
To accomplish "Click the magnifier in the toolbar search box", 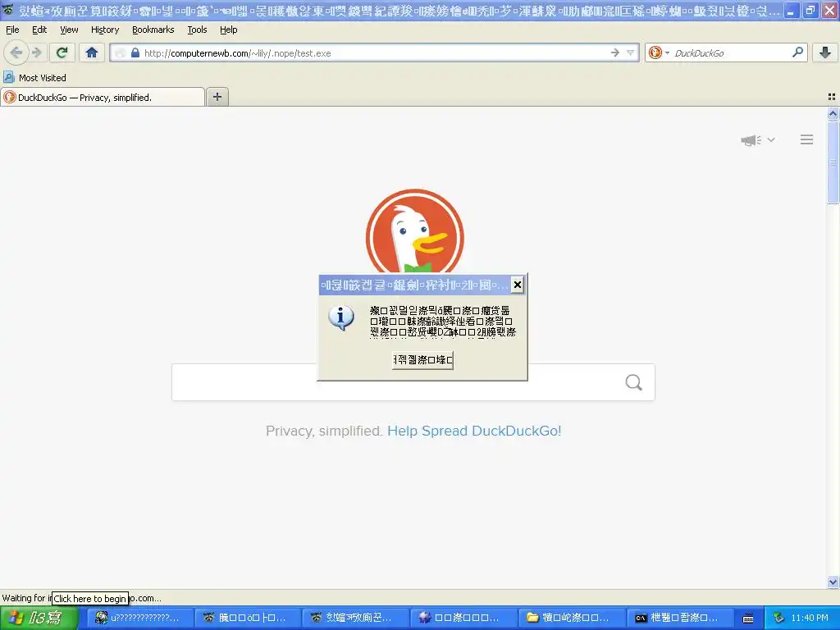I will (797, 52).
